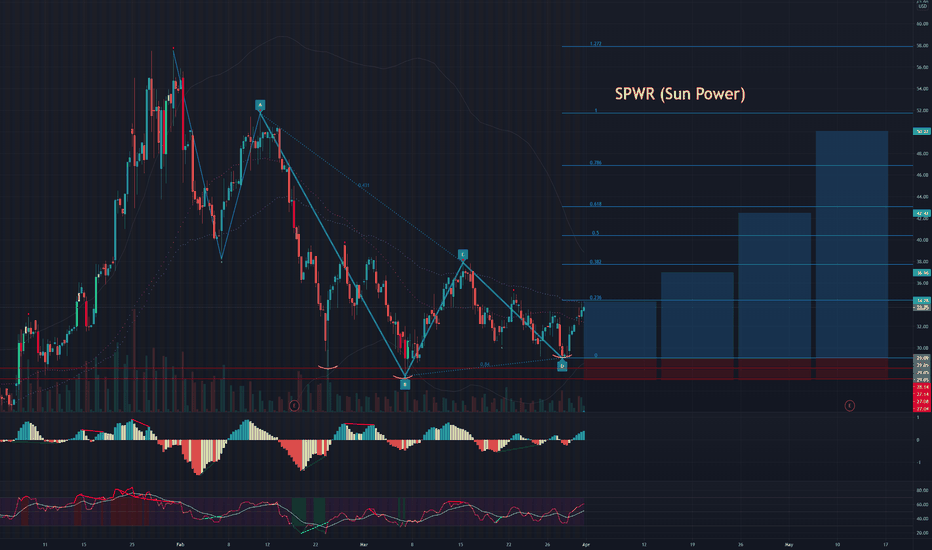Click the 38.00 price axis label
Screen dimensions: 932x550
pos(922,262)
